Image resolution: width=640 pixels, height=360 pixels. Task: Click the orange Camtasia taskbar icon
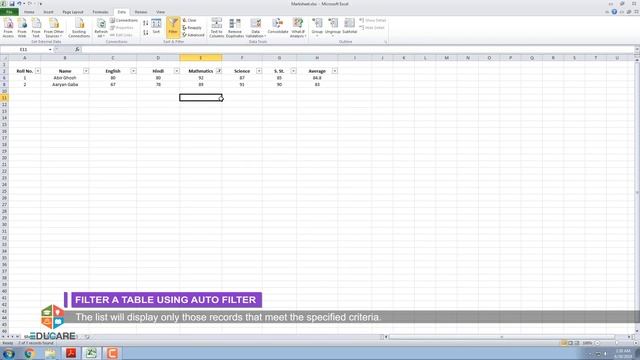click(112, 353)
